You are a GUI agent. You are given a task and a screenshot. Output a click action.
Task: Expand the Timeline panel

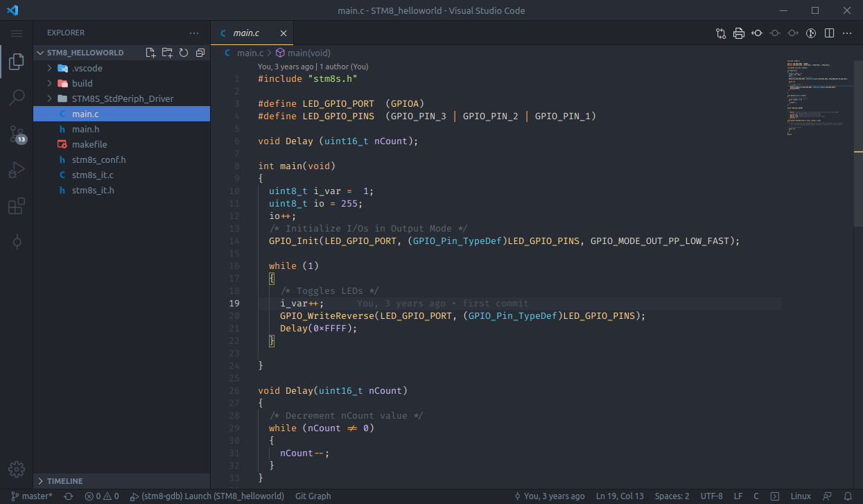tap(121, 480)
